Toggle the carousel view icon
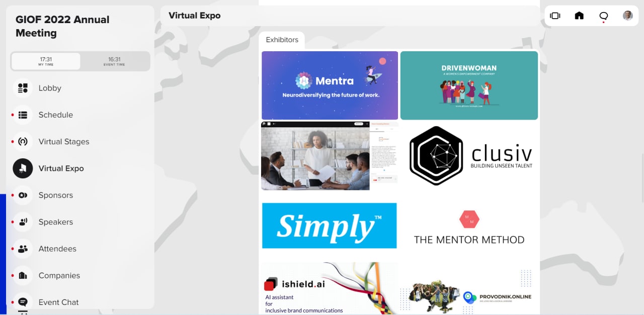The width and height of the screenshot is (644, 315). [x=555, y=16]
